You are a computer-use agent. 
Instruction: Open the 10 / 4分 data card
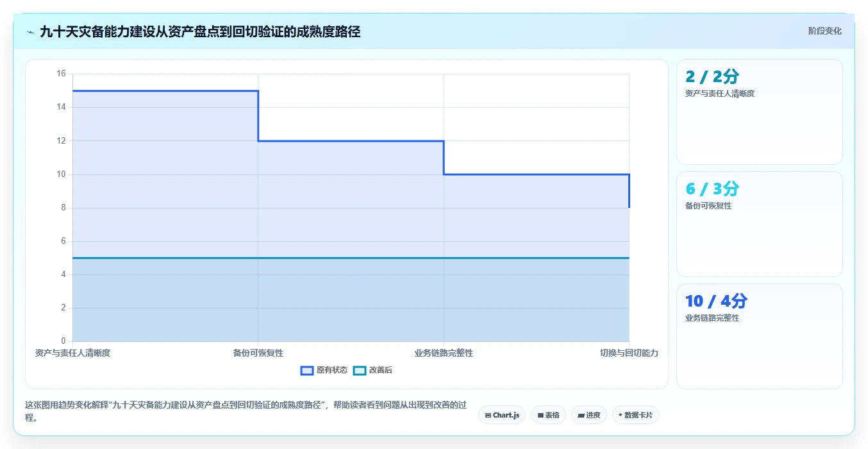(759, 336)
